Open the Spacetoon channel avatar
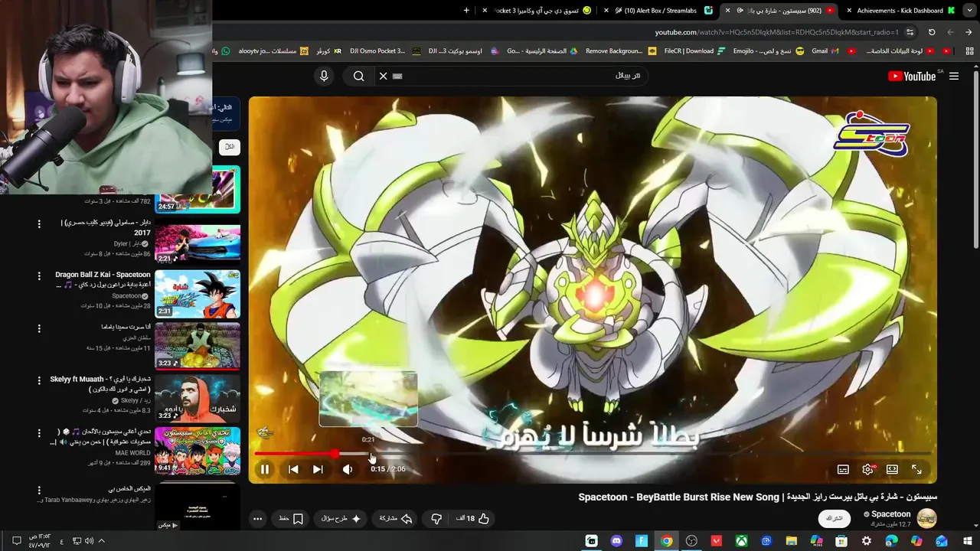 926,518
